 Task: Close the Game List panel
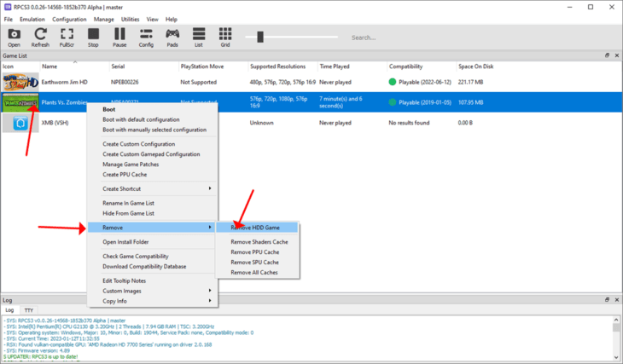click(x=617, y=55)
